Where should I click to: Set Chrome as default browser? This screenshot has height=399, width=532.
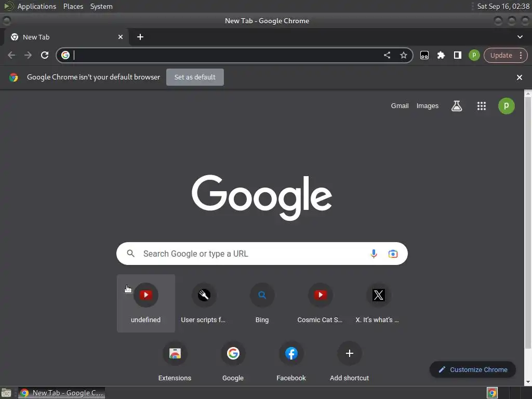point(195,77)
